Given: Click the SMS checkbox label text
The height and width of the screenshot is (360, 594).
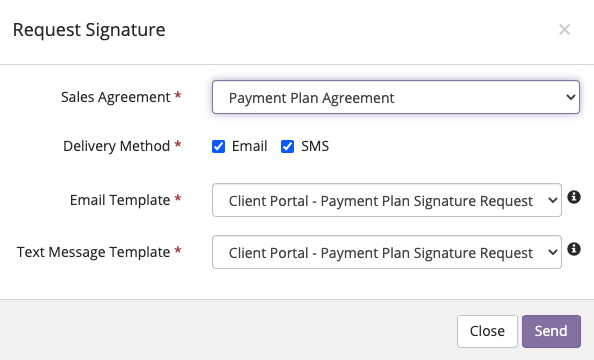Looking at the screenshot, I should click(x=315, y=146).
